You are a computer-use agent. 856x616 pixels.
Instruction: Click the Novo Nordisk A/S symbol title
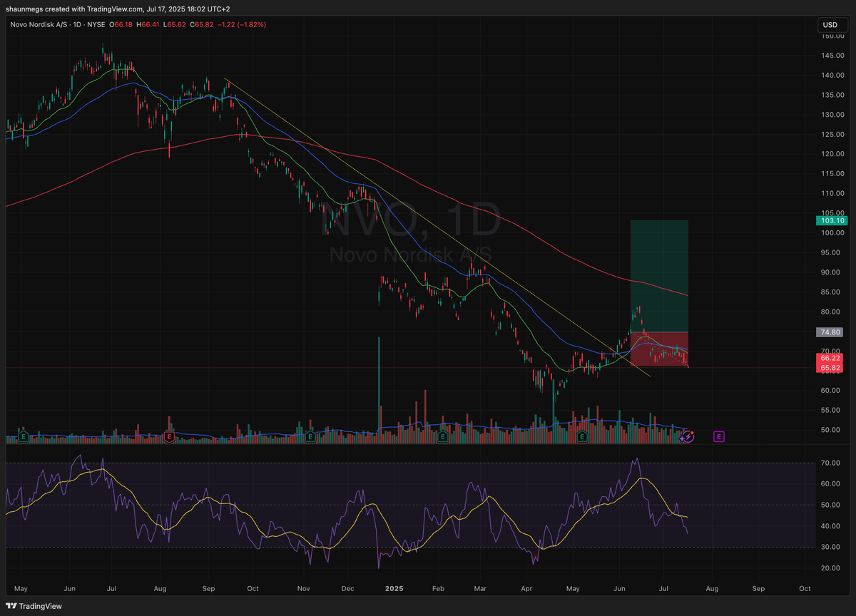(40, 24)
